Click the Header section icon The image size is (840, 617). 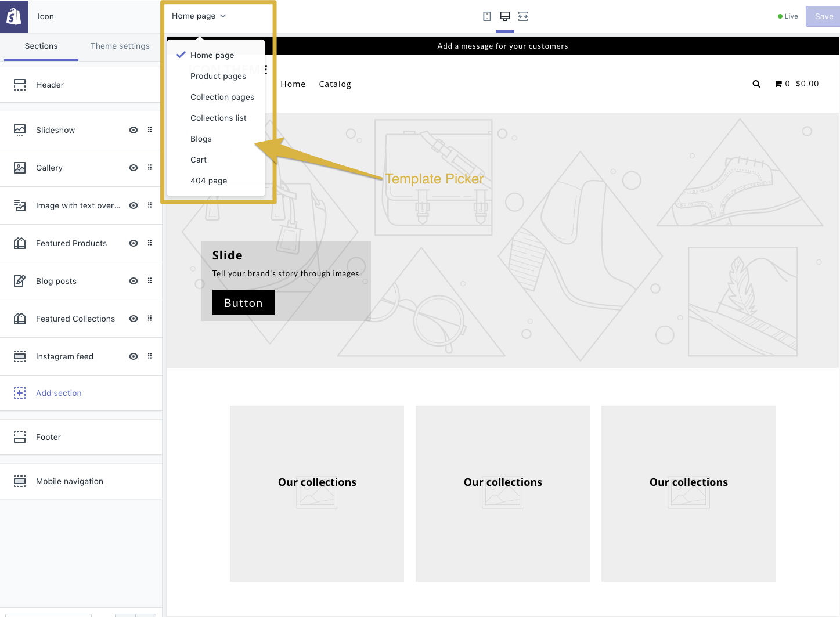pos(20,84)
